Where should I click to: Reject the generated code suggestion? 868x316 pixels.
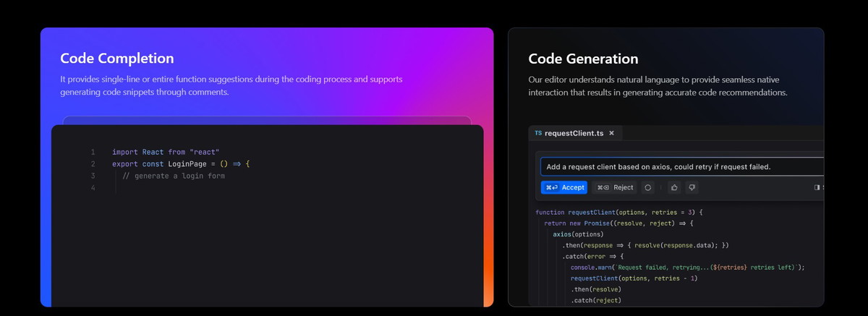tap(614, 187)
